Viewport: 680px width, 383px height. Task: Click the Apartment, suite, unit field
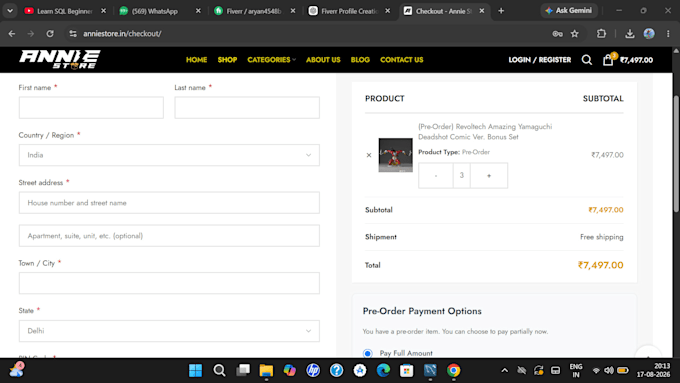169,236
